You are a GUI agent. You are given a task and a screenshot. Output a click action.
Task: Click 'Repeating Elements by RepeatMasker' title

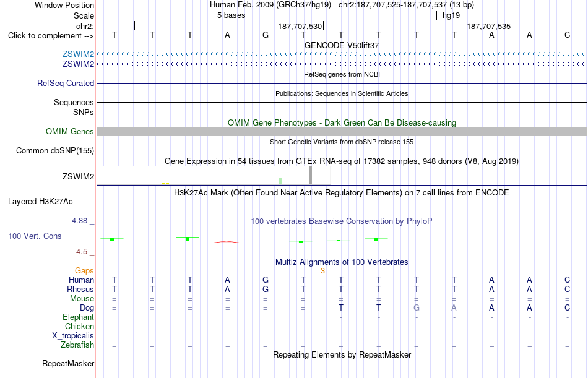(x=342, y=354)
